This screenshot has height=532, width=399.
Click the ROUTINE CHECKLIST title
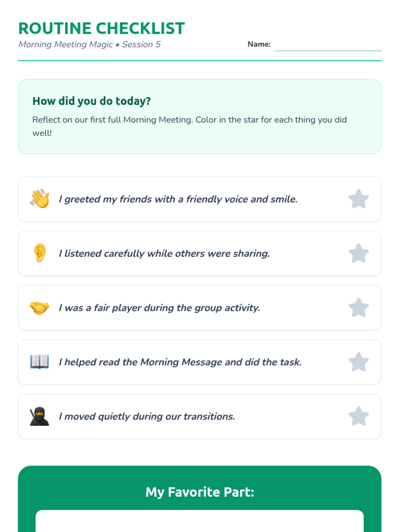101,29
